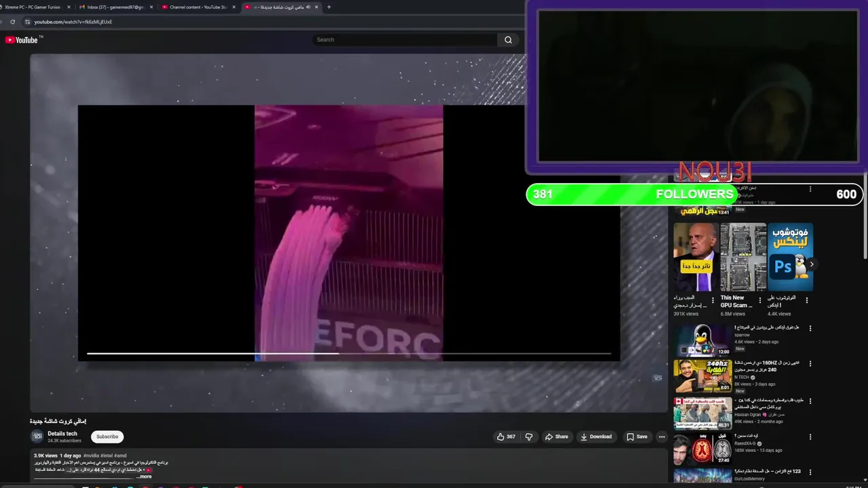Viewport: 868px width, 488px height.
Task: Open options for This New GPU Scam Short
Action: (x=759, y=300)
